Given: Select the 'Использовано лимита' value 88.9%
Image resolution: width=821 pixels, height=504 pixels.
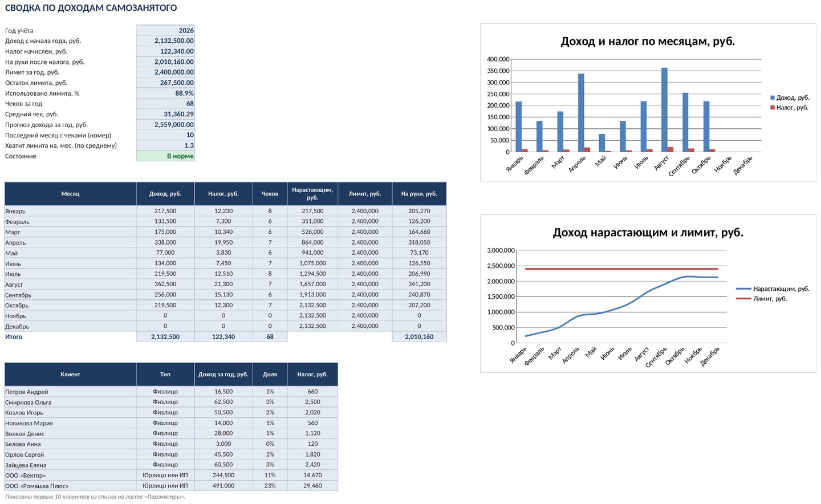Looking at the screenshot, I should point(165,93).
